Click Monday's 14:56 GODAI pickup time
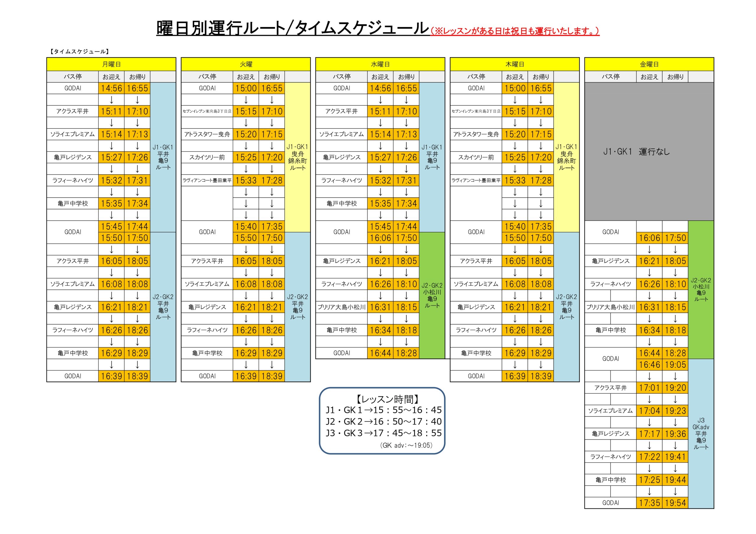This screenshot has height=534, width=756. click(x=111, y=88)
